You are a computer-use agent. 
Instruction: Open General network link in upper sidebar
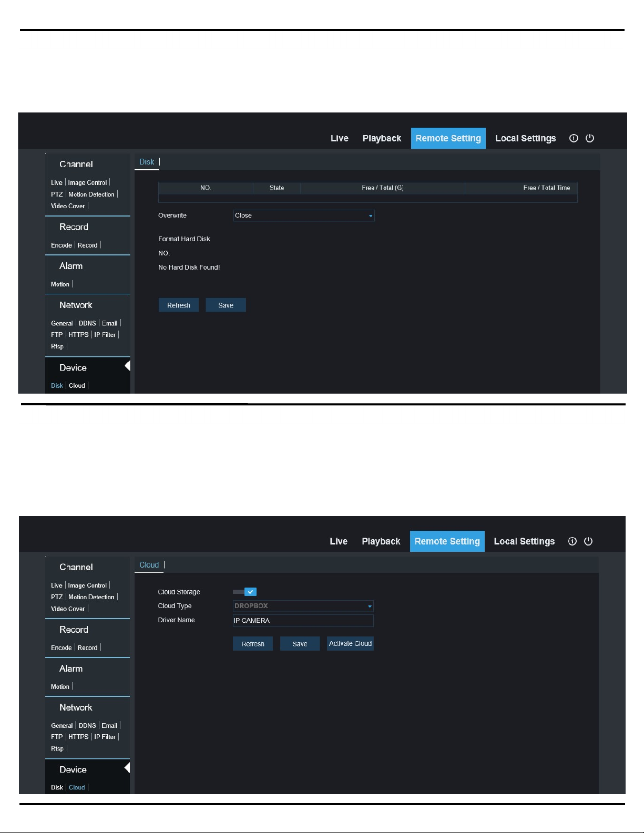click(x=62, y=323)
